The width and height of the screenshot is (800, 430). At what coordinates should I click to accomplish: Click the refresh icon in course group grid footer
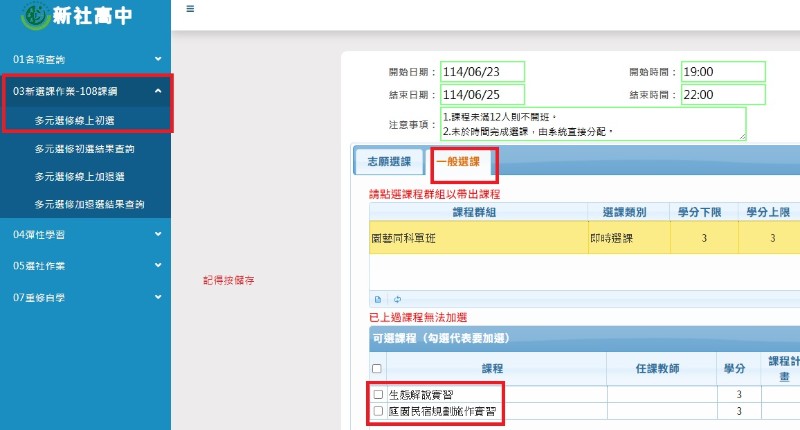point(397,299)
